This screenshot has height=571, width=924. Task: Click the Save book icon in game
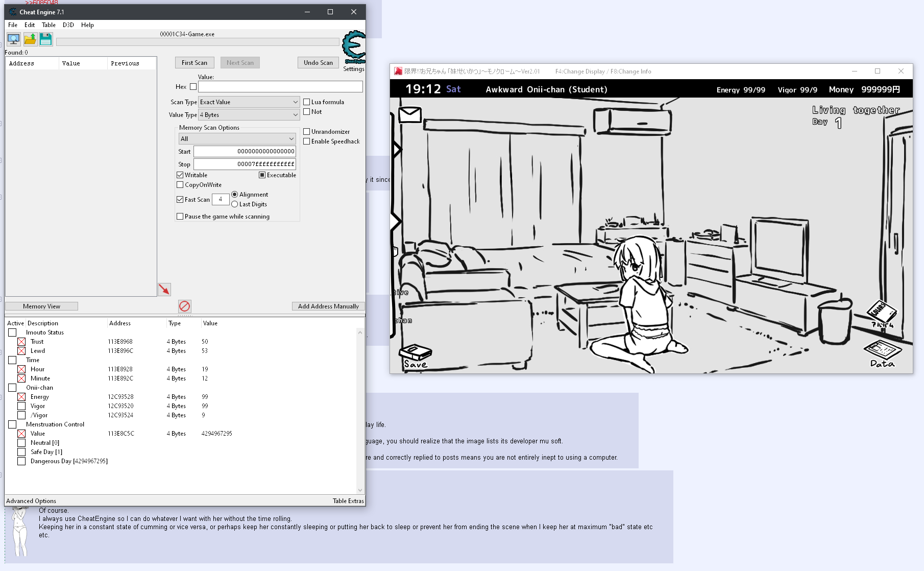416,356
